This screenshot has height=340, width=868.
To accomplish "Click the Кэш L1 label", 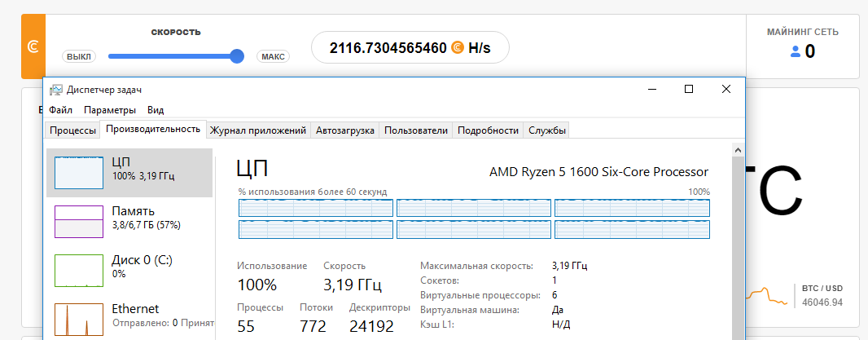I will (x=436, y=324).
